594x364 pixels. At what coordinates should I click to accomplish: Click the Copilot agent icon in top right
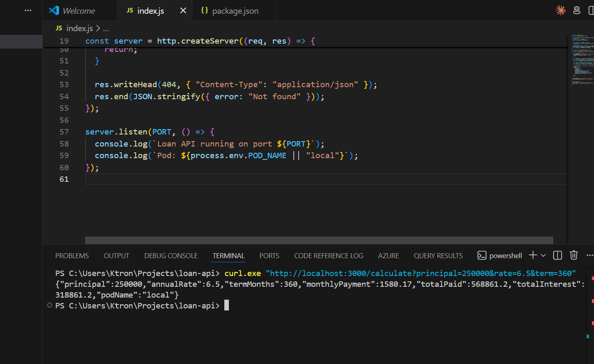tap(577, 10)
